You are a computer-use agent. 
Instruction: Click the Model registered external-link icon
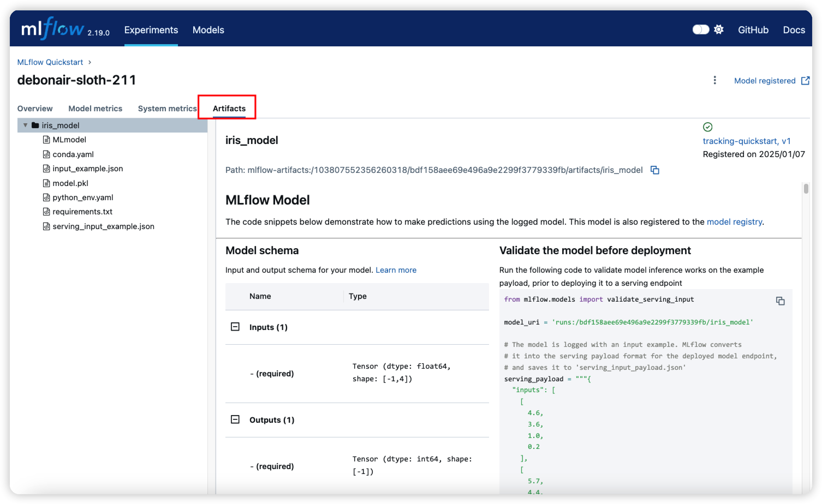[805, 81]
